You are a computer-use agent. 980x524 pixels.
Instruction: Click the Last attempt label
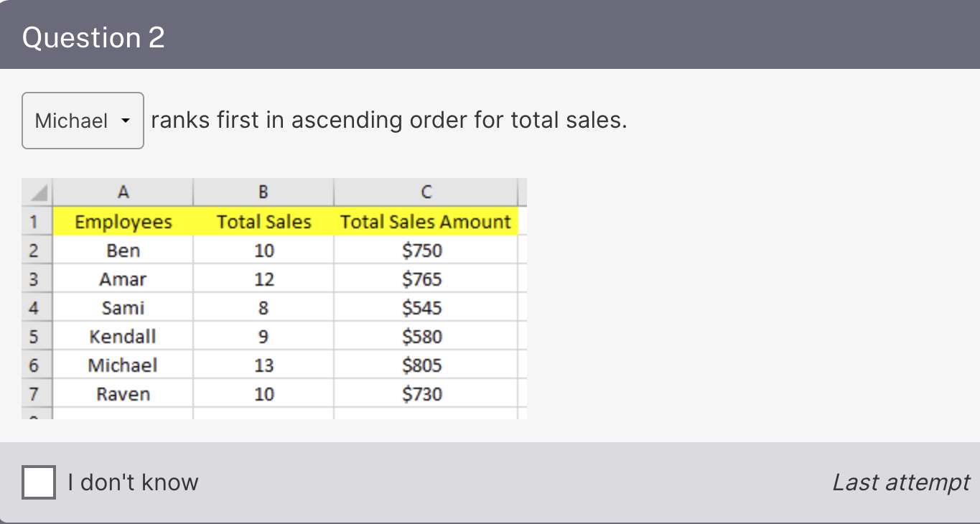[x=901, y=482]
